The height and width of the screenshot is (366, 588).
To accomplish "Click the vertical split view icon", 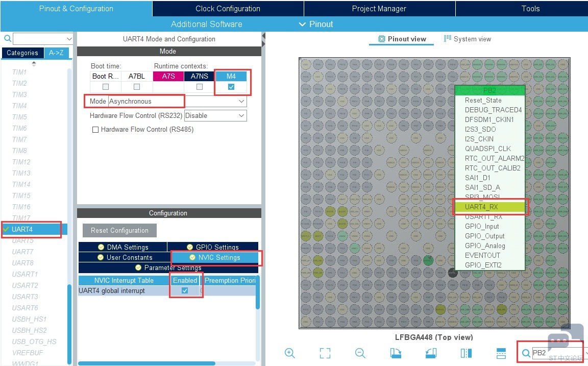I will (x=466, y=353).
